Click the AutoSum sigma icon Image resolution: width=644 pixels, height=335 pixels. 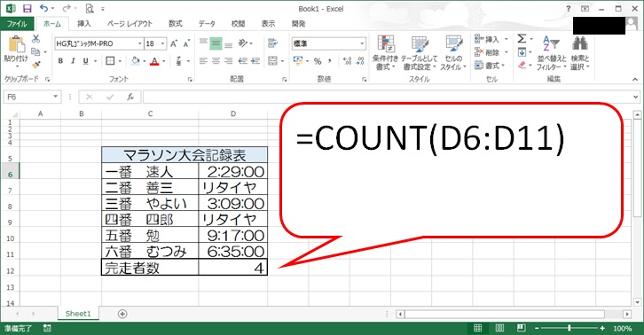(522, 39)
